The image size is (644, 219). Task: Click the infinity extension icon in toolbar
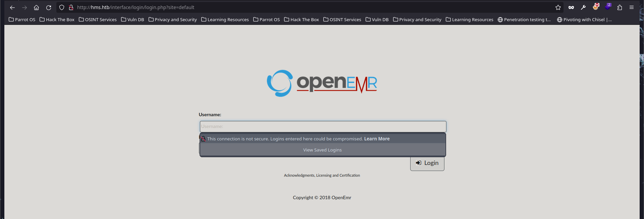(571, 7)
